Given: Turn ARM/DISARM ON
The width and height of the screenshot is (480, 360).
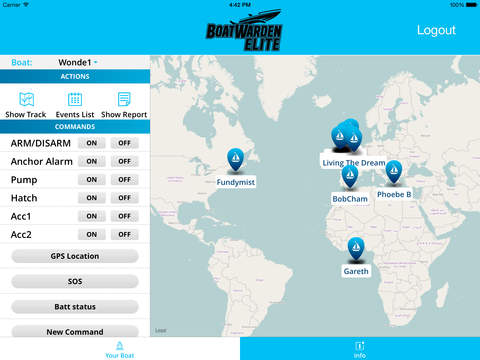Looking at the screenshot, I should (92, 143).
